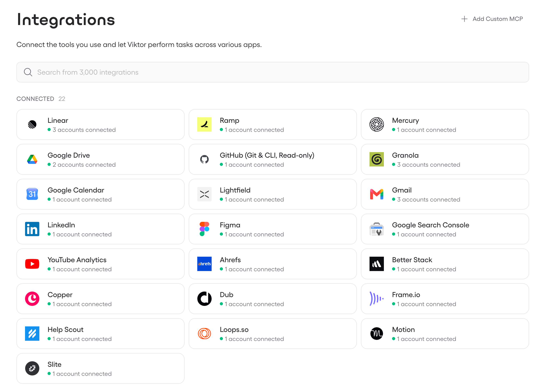The image size is (559, 392).
Task: Click the Ahrefs logo icon
Action: click(204, 264)
